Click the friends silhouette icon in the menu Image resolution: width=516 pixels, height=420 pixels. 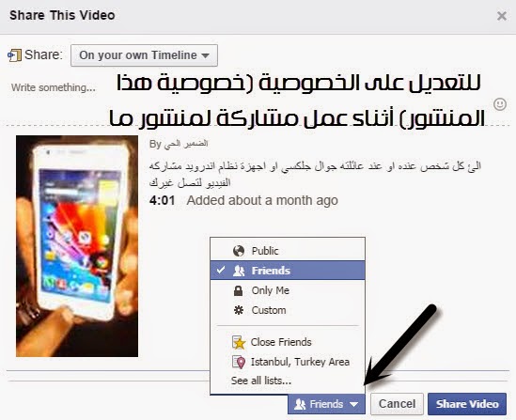tap(239, 271)
